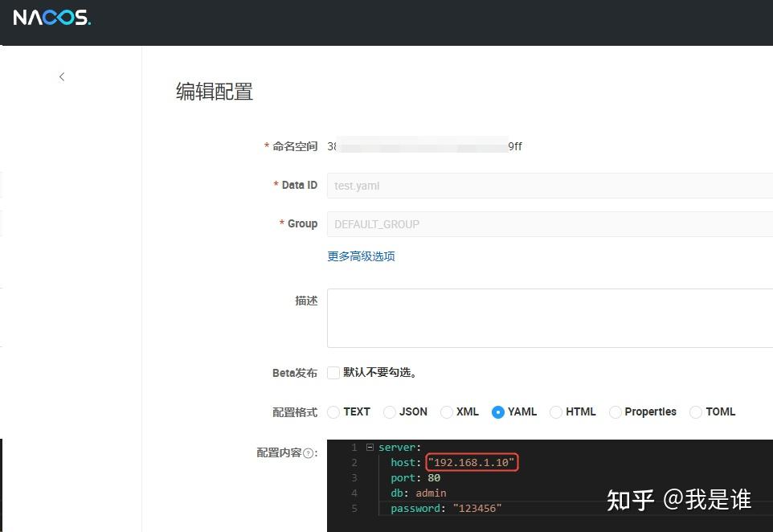The width and height of the screenshot is (773, 532).
Task: Collapse the server block fold icon
Action: [x=369, y=447]
